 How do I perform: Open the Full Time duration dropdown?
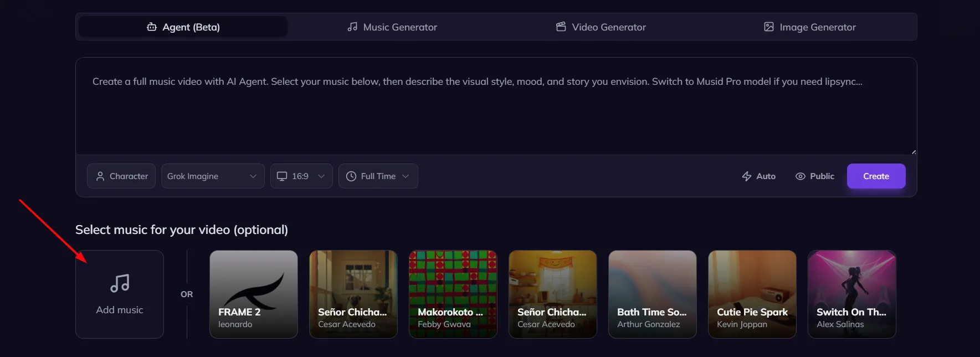pos(378,176)
